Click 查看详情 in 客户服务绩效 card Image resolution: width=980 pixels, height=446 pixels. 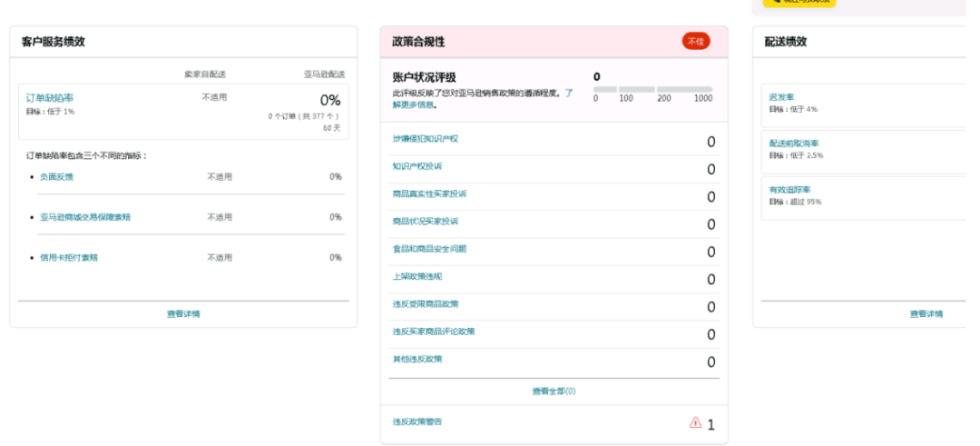183,314
